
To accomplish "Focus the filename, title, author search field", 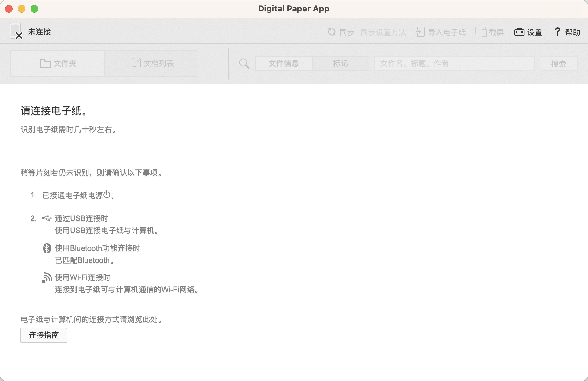I will tap(454, 63).
